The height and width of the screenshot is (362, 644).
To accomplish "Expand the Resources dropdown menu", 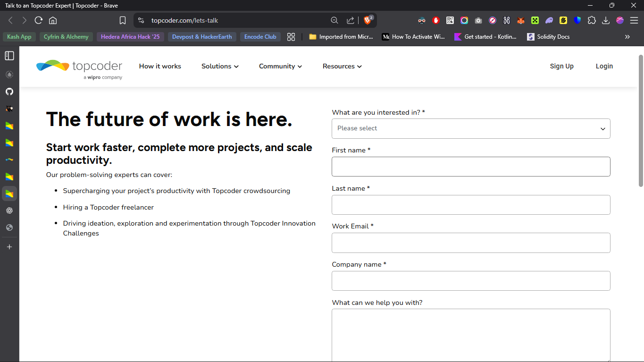I will [342, 67].
